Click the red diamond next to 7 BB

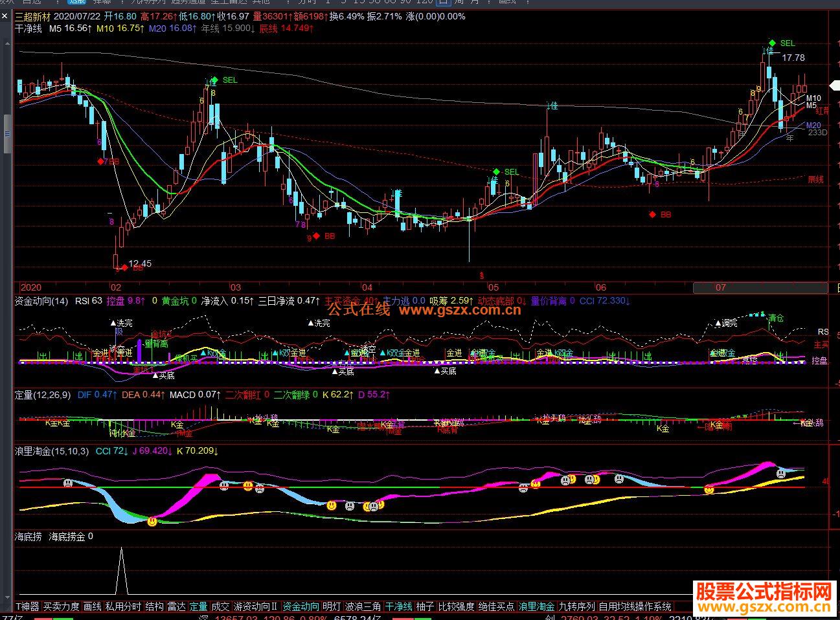[x=100, y=161]
